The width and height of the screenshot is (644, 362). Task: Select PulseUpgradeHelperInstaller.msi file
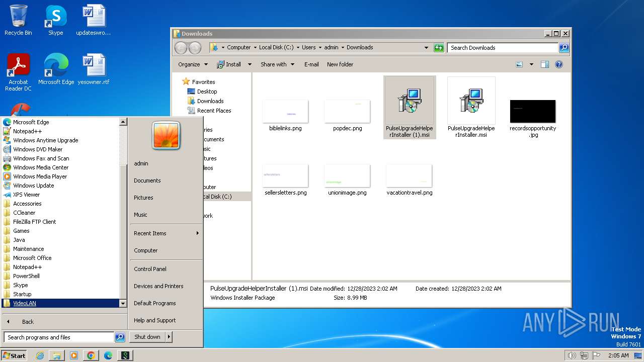(471, 107)
